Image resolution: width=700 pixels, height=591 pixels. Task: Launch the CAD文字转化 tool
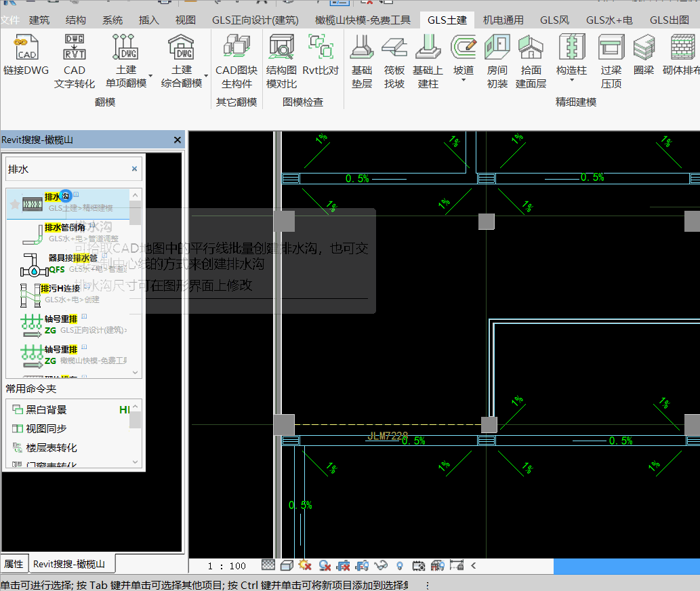pyautogui.click(x=75, y=62)
